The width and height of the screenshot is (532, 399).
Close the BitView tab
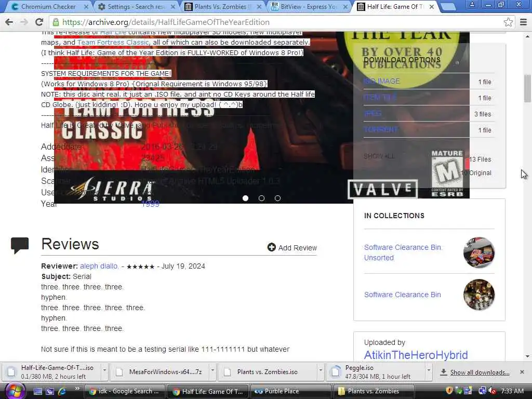(x=345, y=7)
